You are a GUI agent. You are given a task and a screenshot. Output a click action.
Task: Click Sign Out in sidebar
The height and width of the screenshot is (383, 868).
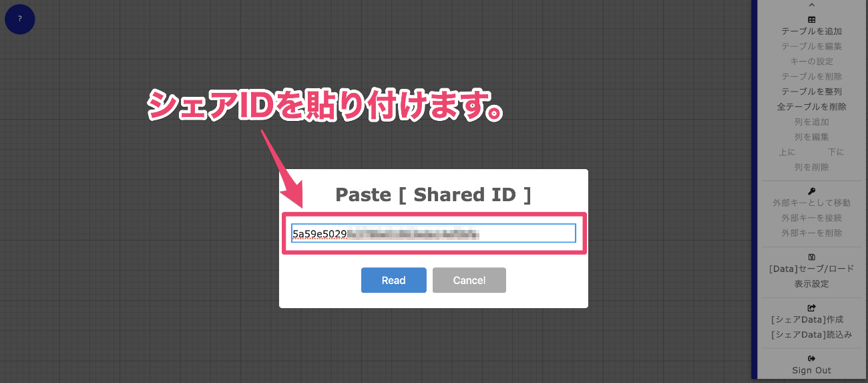[x=811, y=370]
